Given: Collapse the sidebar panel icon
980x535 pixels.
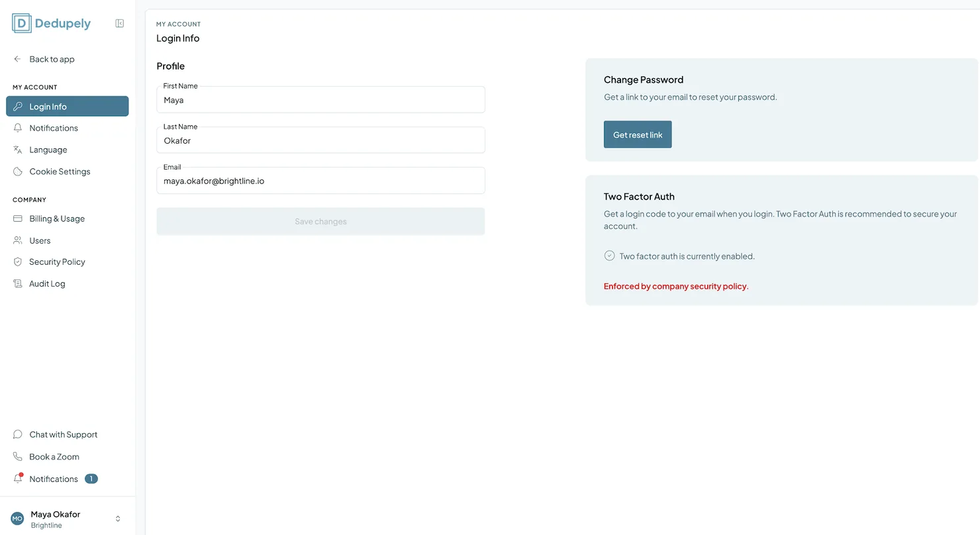Looking at the screenshot, I should 120,23.
